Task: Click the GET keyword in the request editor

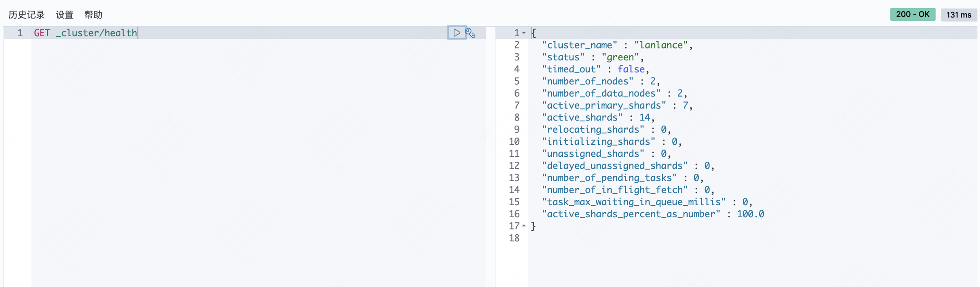Action: coord(42,33)
